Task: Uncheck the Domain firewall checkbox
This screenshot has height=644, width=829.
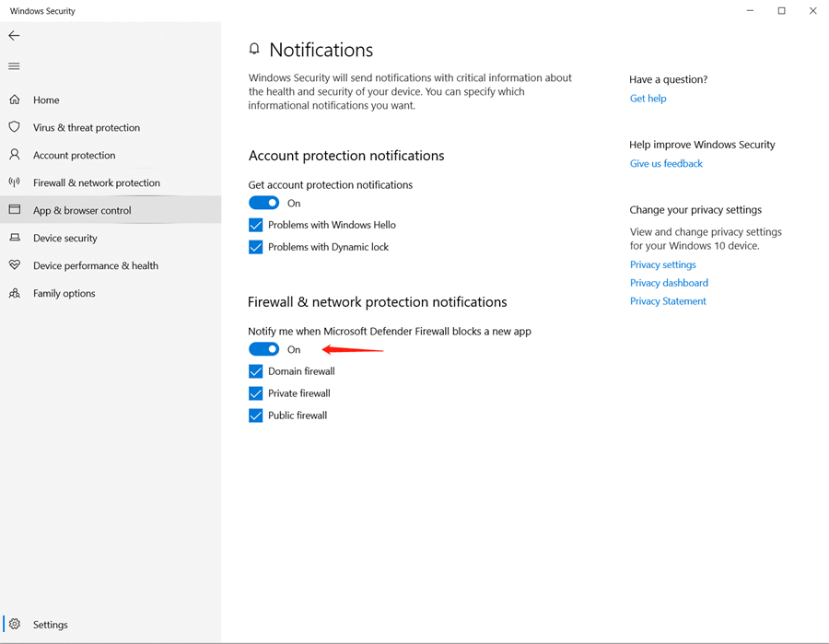Action: pyautogui.click(x=256, y=371)
